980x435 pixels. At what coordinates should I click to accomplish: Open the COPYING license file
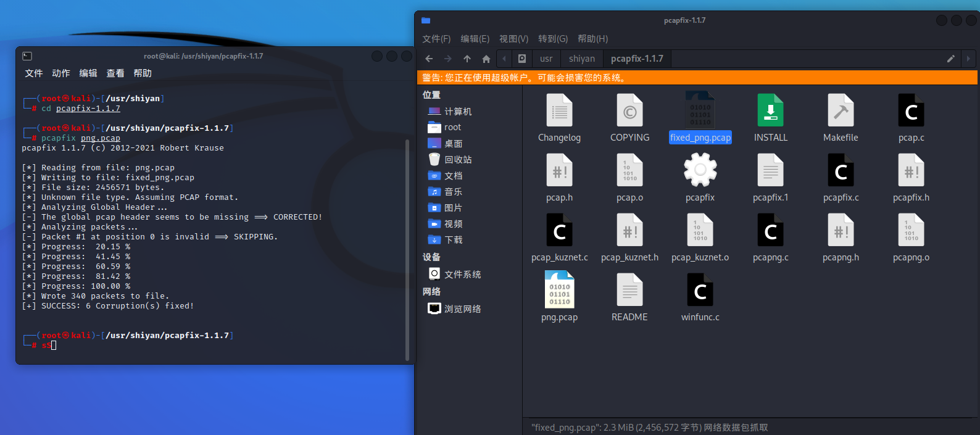[x=629, y=111]
